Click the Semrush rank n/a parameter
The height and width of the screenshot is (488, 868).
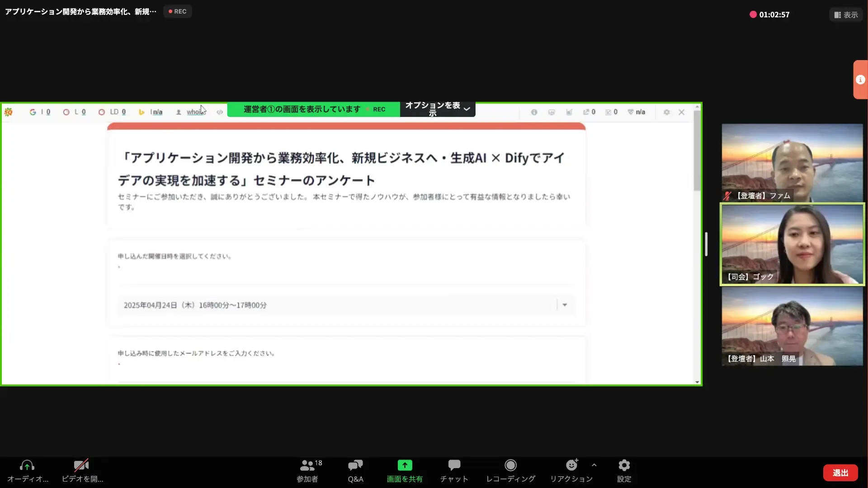pos(636,112)
